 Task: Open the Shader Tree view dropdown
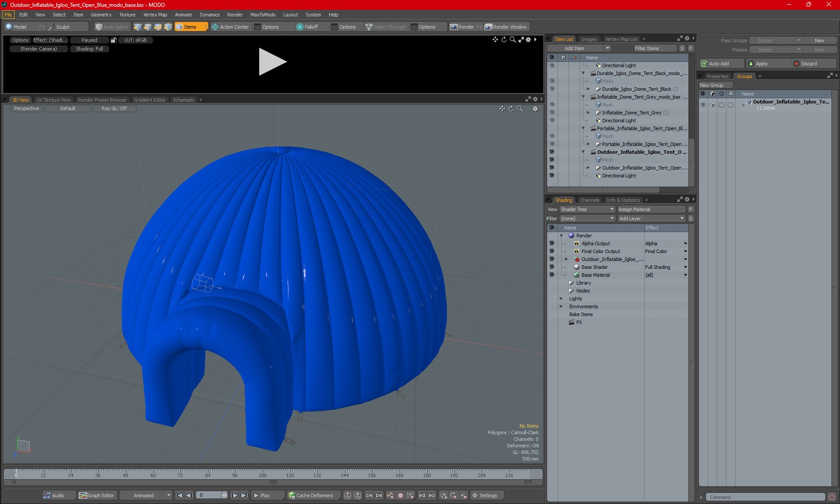(x=588, y=209)
